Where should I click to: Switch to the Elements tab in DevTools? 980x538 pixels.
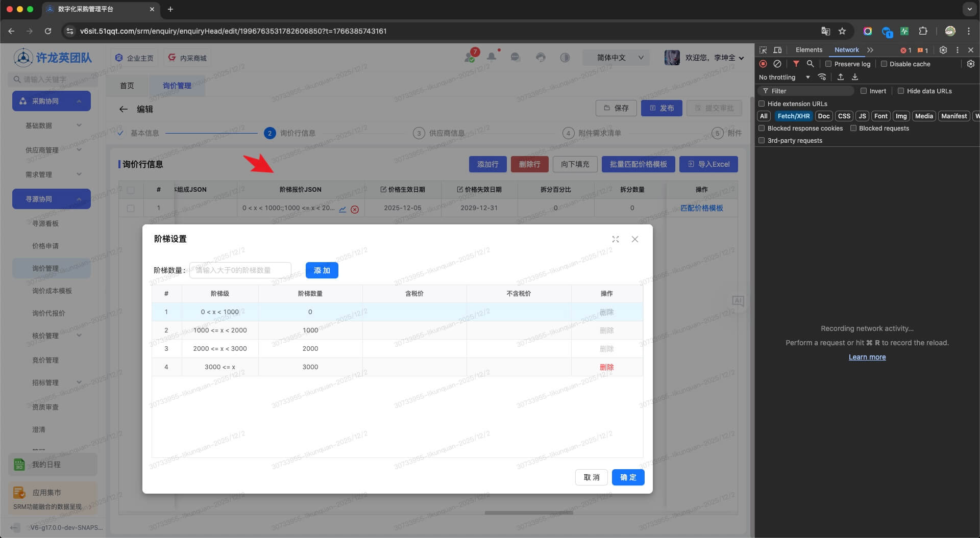[x=808, y=50]
